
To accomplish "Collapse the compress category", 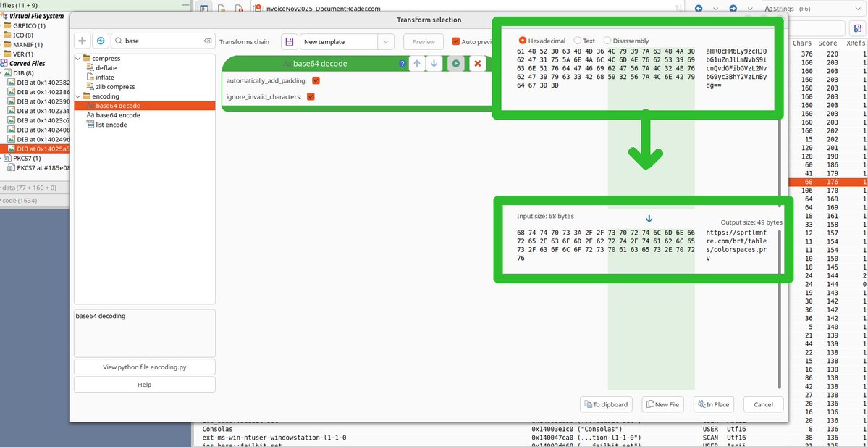I will 78,58.
